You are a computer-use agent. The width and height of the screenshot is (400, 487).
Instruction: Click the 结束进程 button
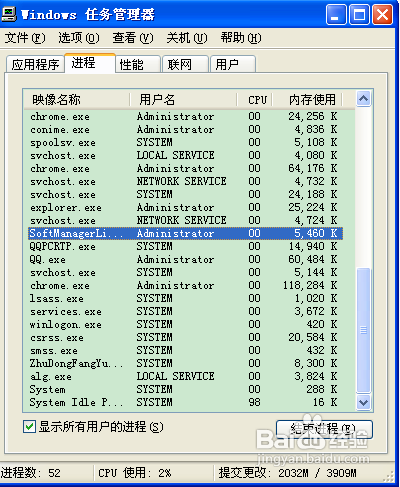click(x=324, y=429)
